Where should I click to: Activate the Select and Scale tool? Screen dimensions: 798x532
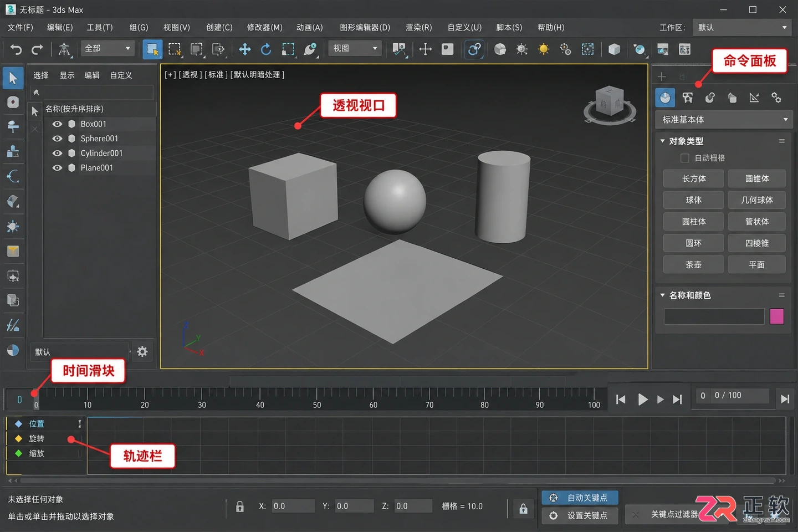tap(288, 49)
